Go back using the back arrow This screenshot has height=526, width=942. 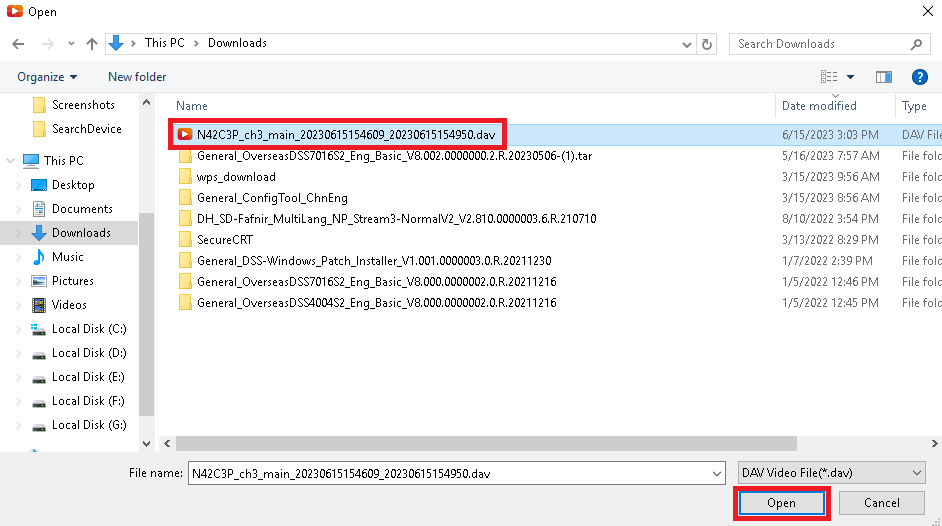(x=18, y=44)
